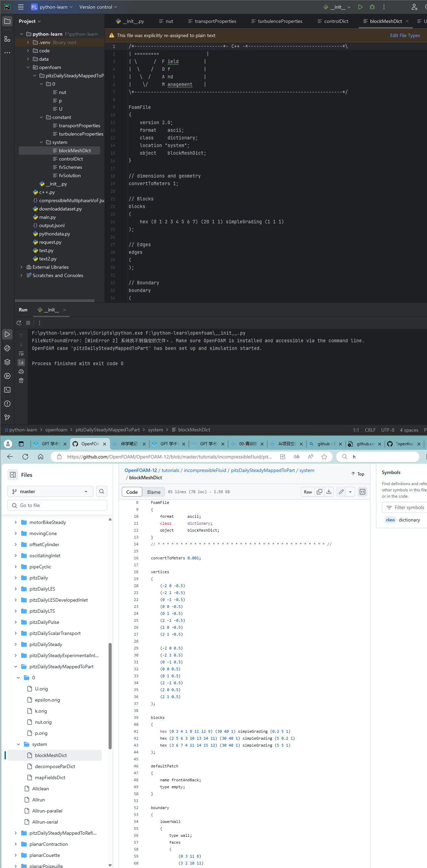427x868 pixels.
Task: Switch to the nut editor tab
Action: [x=166, y=21]
